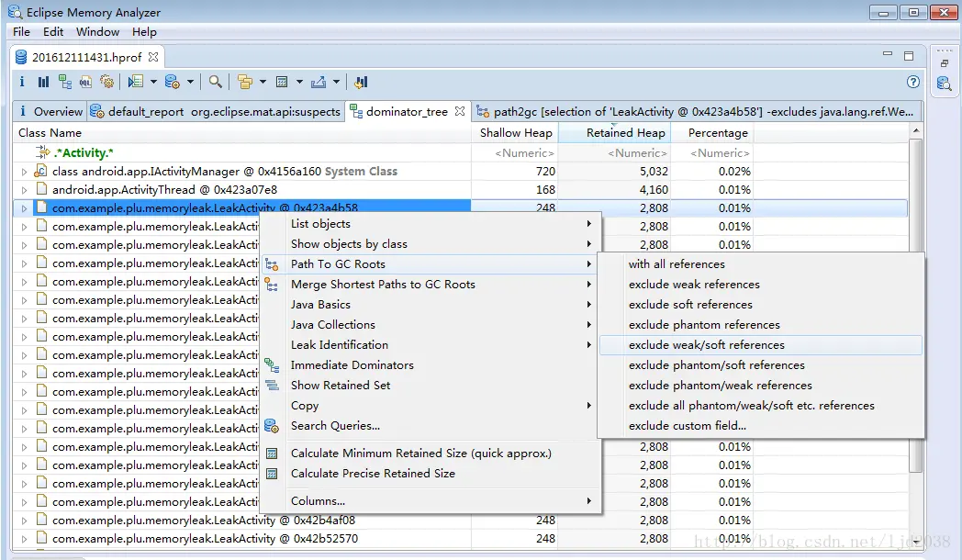Click icon beside Immediate Dominators

tap(271, 365)
